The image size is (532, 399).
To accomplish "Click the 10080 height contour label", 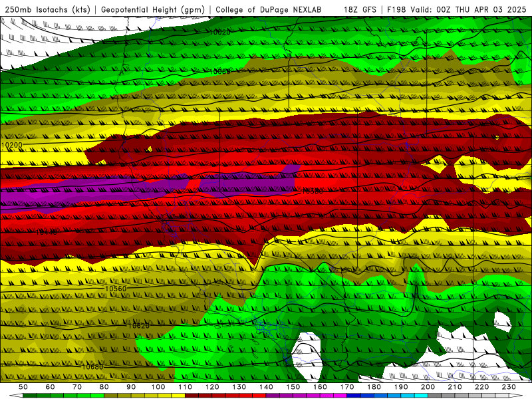I will pos(220,72).
